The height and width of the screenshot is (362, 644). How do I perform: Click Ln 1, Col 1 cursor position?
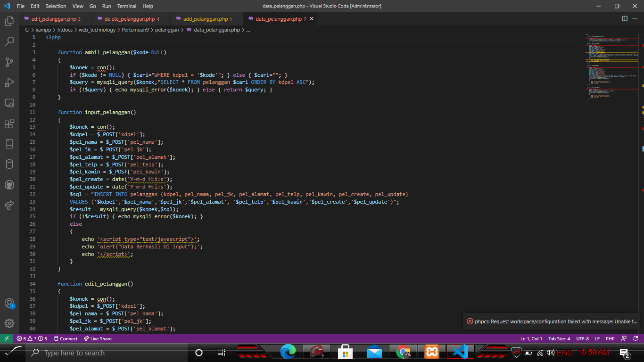531,338
